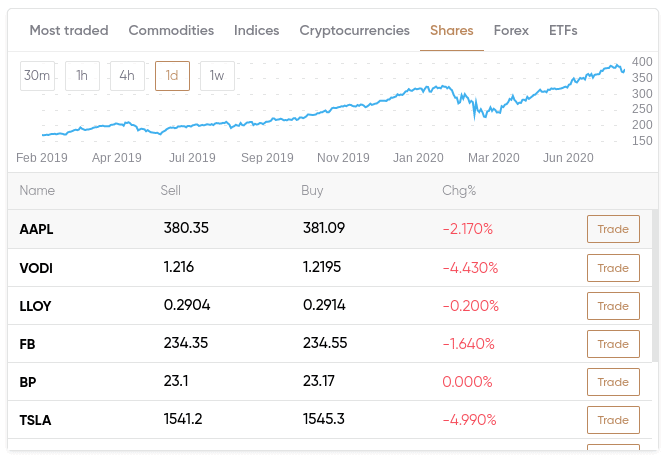Click Trade button for VODI

pyautogui.click(x=613, y=268)
